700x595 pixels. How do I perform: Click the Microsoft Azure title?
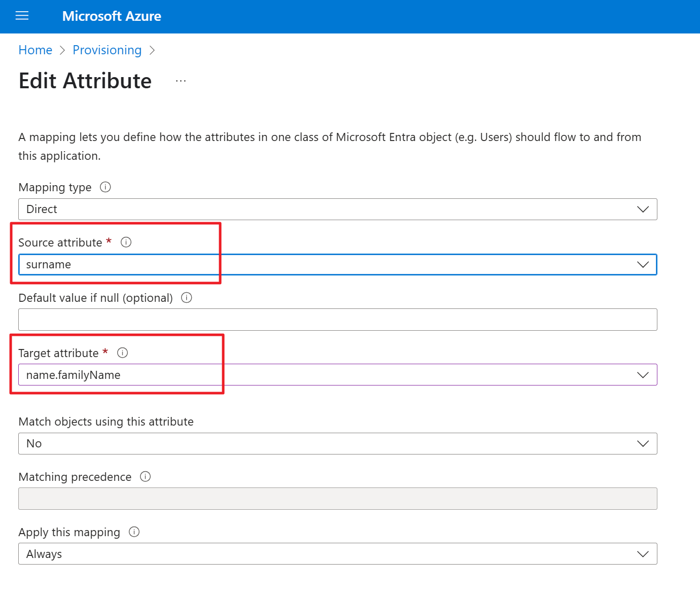[112, 16]
